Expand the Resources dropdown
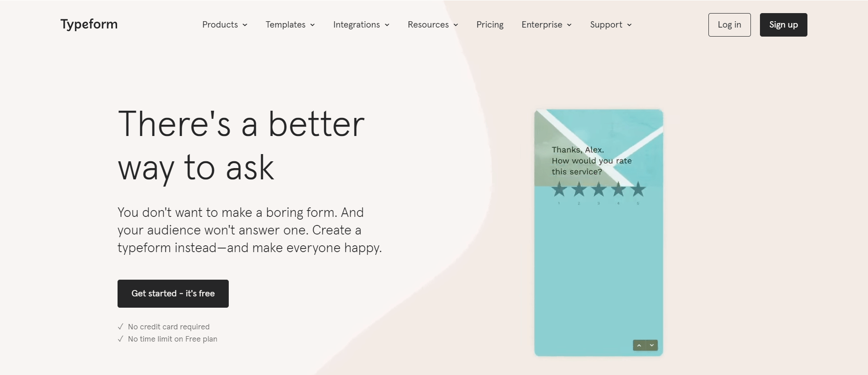 pos(432,25)
